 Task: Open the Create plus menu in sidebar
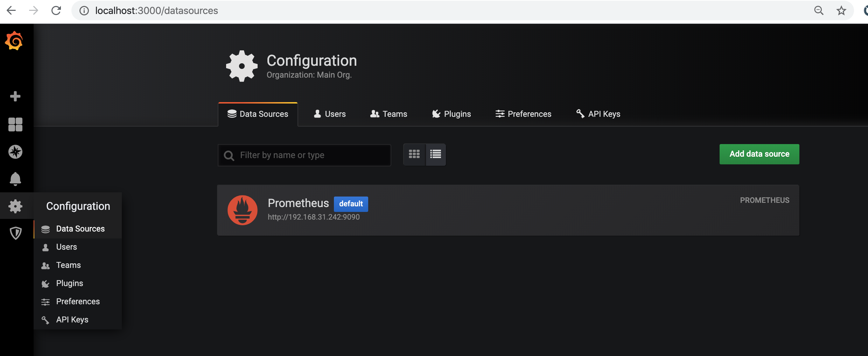15,96
